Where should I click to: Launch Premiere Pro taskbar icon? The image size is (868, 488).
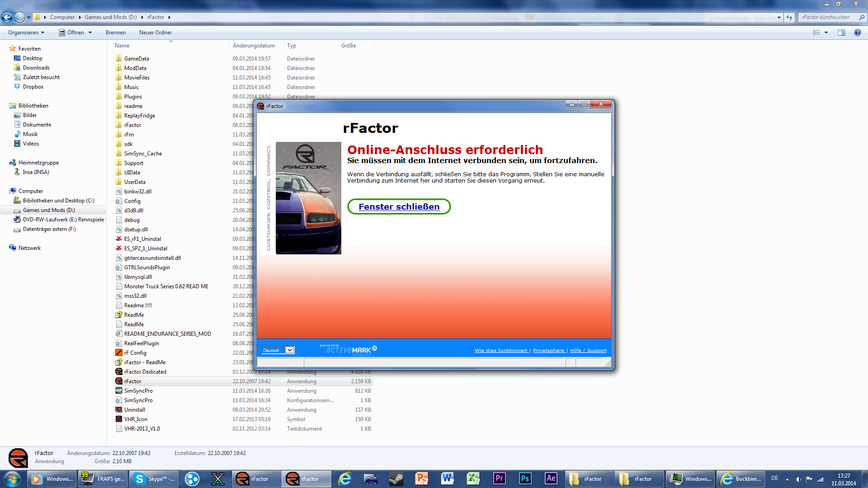point(499,479)
